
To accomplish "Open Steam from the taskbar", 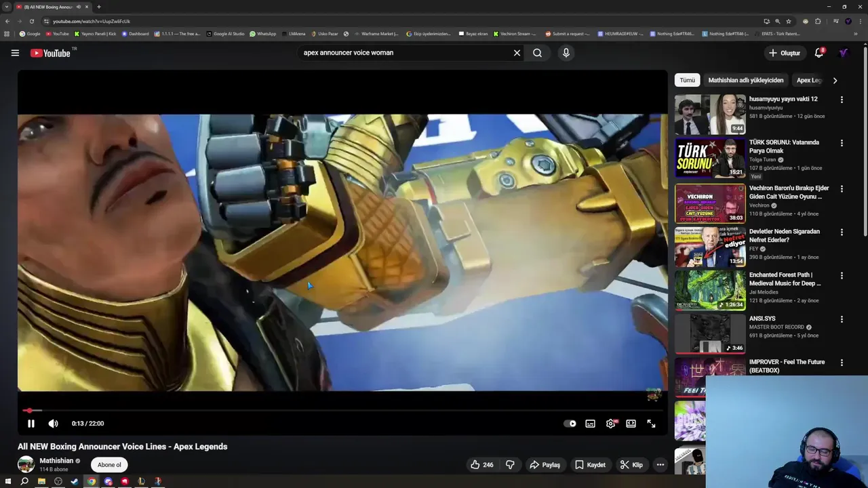I will [75, 481].
